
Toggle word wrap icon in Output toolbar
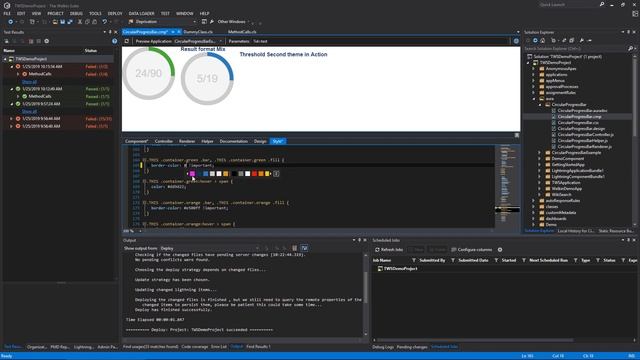tap(304, 248)
